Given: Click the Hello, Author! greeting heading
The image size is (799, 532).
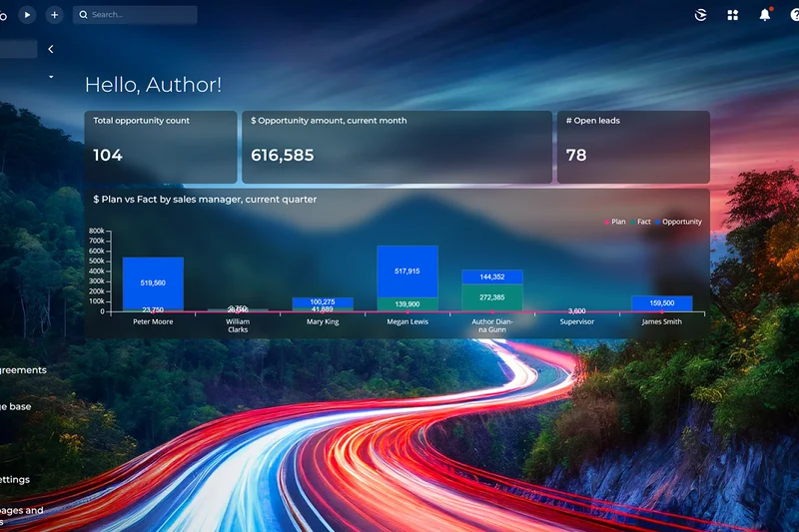Looking at the screenshot, I should point(154,85).
